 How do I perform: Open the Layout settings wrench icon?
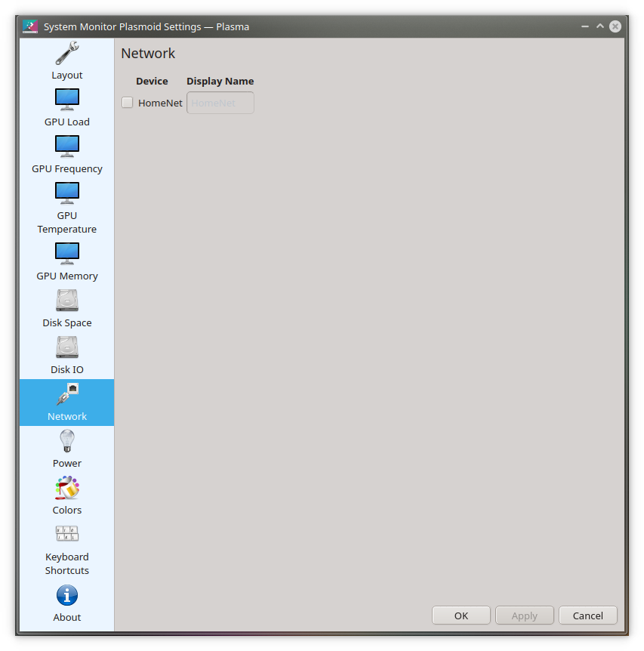[66, 53]
